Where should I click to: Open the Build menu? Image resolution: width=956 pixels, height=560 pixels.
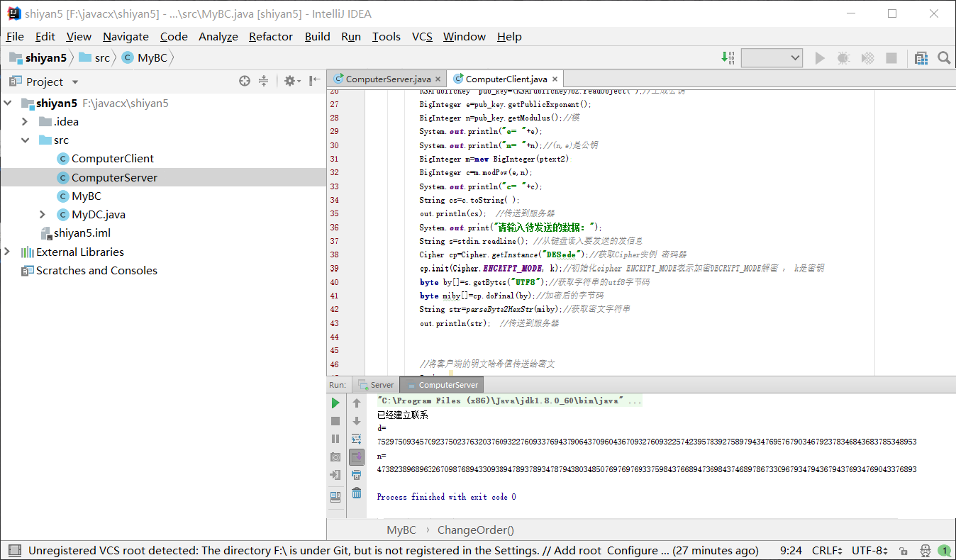click(x=318, y=37)
